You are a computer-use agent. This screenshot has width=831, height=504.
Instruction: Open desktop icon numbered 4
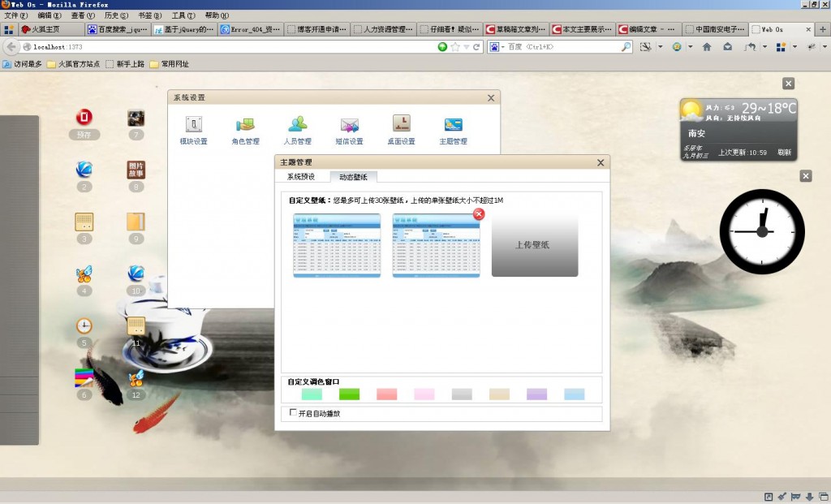(x=84, y=274)
